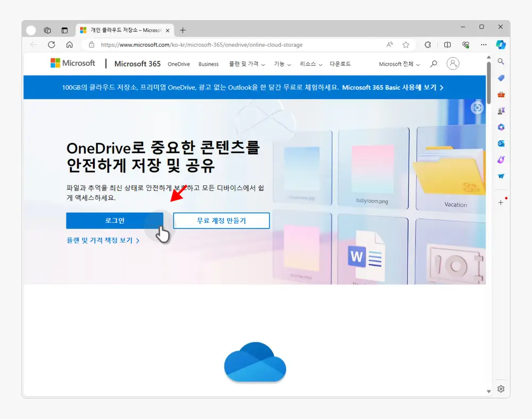
Task: Open the Games chess-piece sidebar icon
Action: tap(501, 111)
